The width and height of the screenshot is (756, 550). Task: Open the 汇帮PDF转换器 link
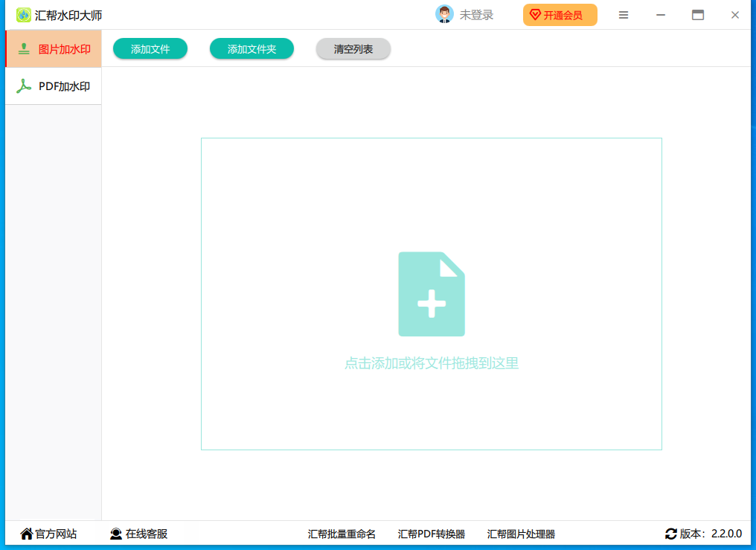point(431,534)
